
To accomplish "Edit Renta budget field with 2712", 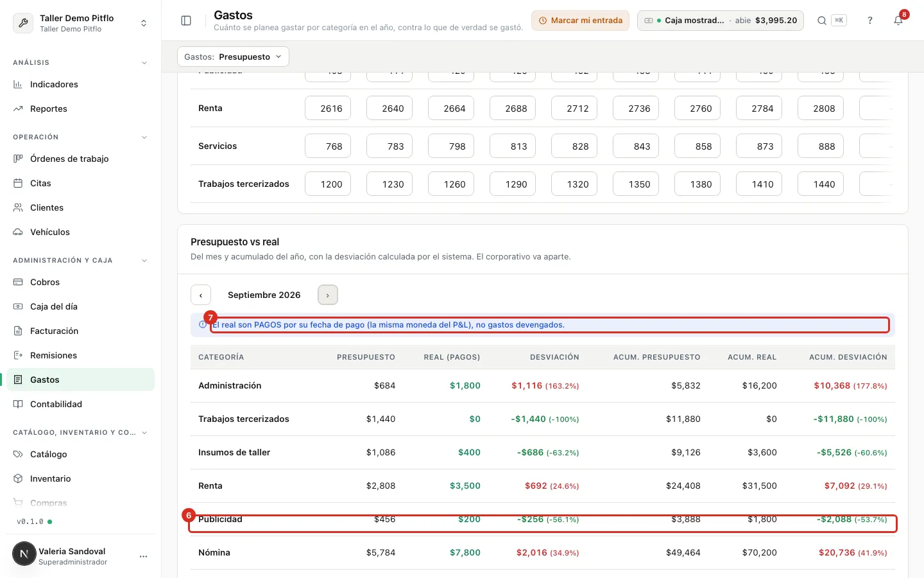I will [x=574, y=108].
